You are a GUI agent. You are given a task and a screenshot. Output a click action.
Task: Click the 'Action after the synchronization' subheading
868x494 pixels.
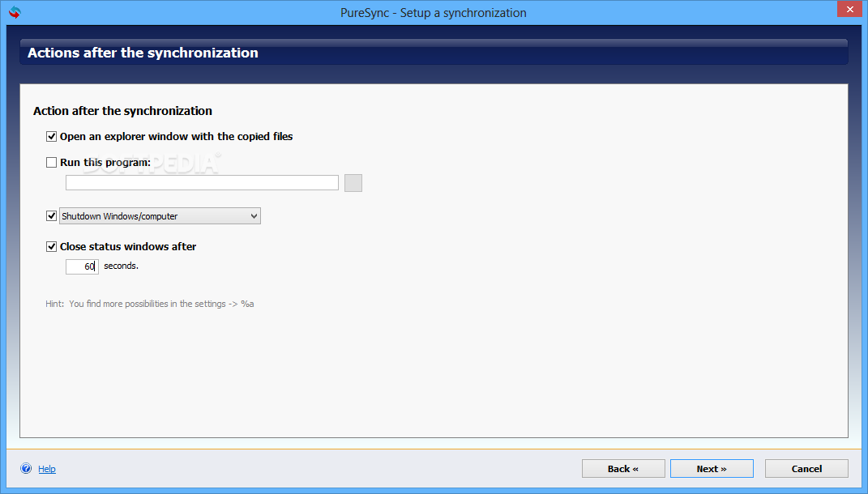click(123, 111)
